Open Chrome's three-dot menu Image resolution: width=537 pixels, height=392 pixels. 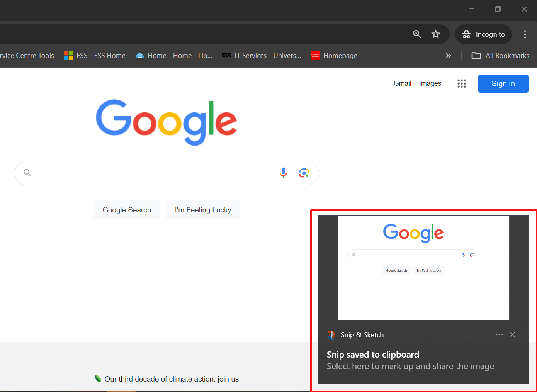click(525, 34)
